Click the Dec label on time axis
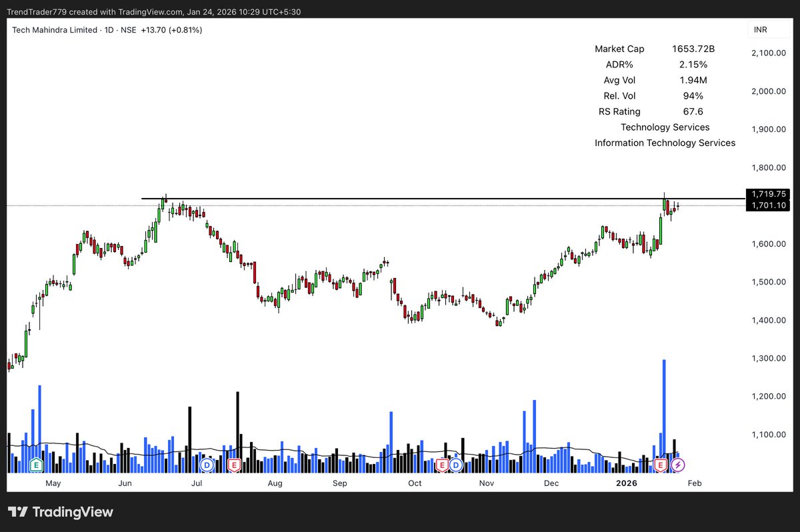Viewport: 800px width, 532px height. click(551, 483)
